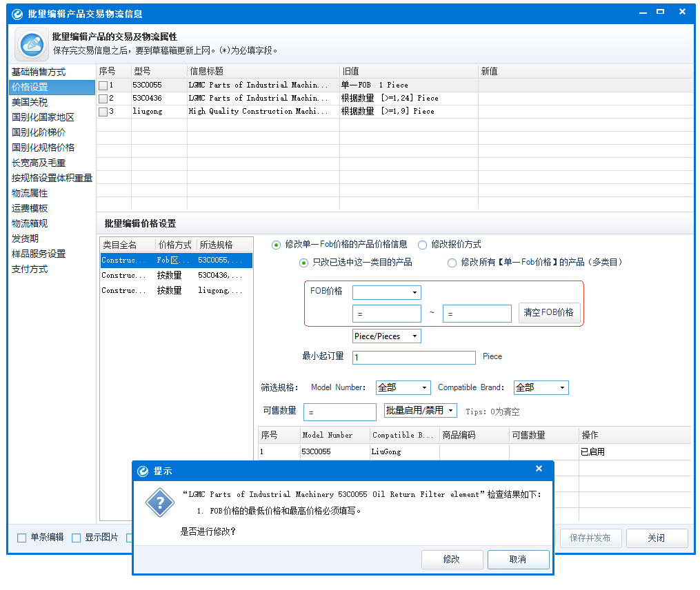The image size is (700, 590).
Task: Select the liugong row in category list
Action: point(177,291)
